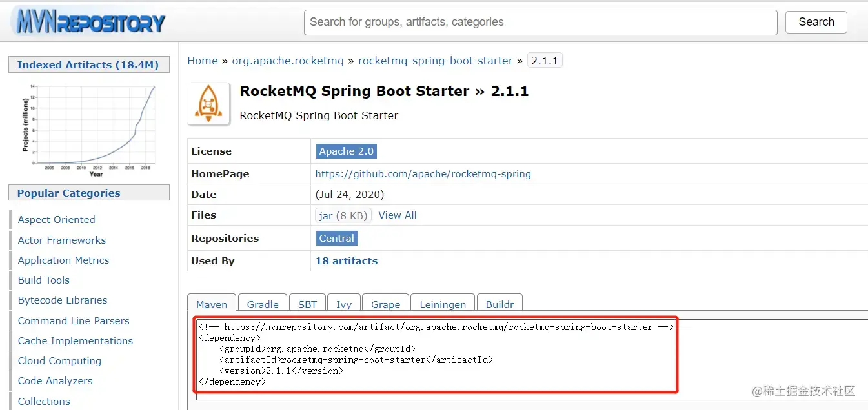The width and height of the screenshot is (868, 410).
Task: Open the Cloud Computing category
Action: tap(59, 360)
